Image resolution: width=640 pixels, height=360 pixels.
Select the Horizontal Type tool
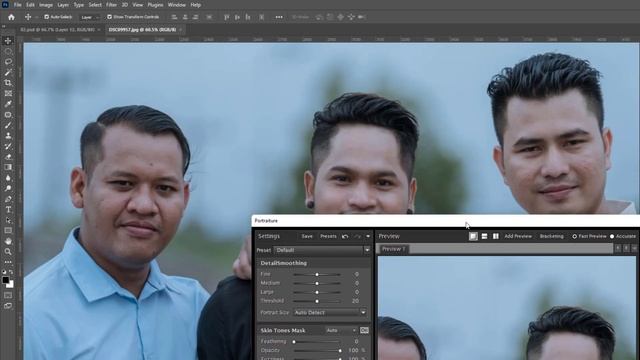click(x=8, y=210)
